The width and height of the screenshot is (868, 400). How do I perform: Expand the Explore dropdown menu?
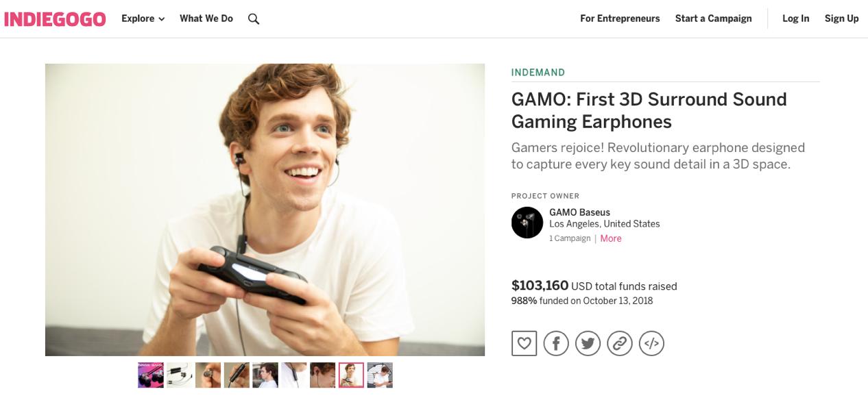[143, 18]
